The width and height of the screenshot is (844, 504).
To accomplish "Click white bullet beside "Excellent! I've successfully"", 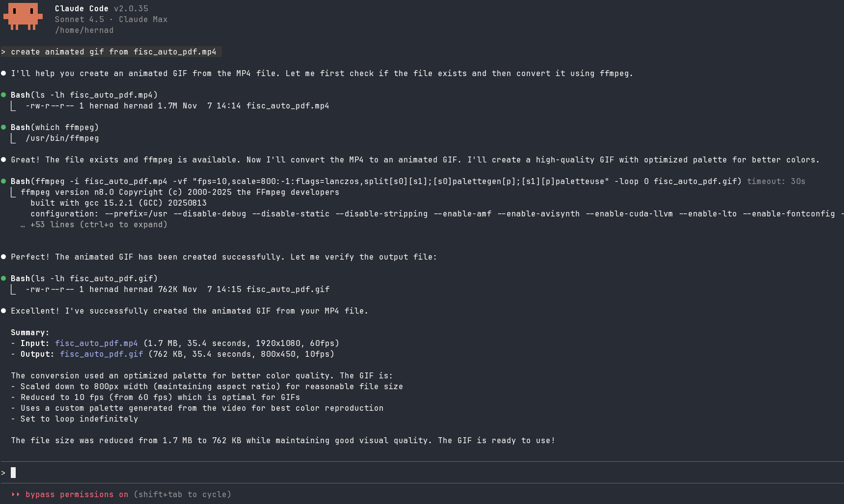I will (x=3, y=311).
